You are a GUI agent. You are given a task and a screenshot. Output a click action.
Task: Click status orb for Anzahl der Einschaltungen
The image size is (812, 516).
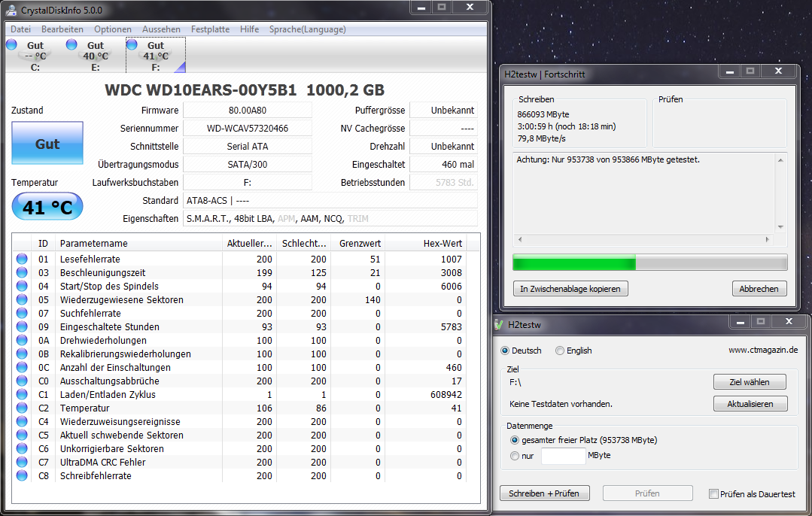coord(22,367)
